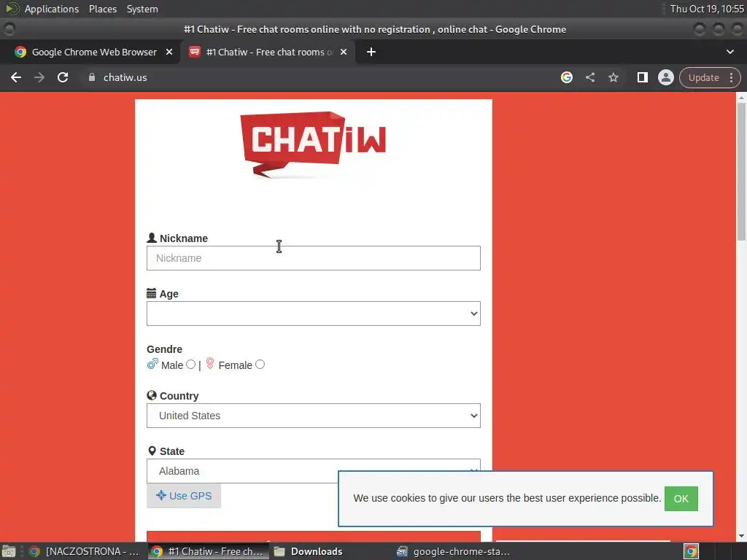747x560 pixels.
Task: Click the red button below Use GPS
Action: pos(314,536)
